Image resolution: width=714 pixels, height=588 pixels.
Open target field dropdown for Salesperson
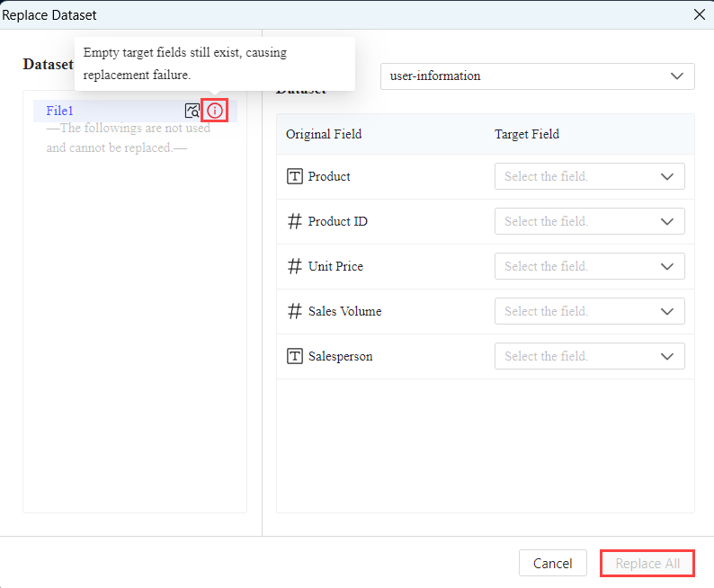589,356
